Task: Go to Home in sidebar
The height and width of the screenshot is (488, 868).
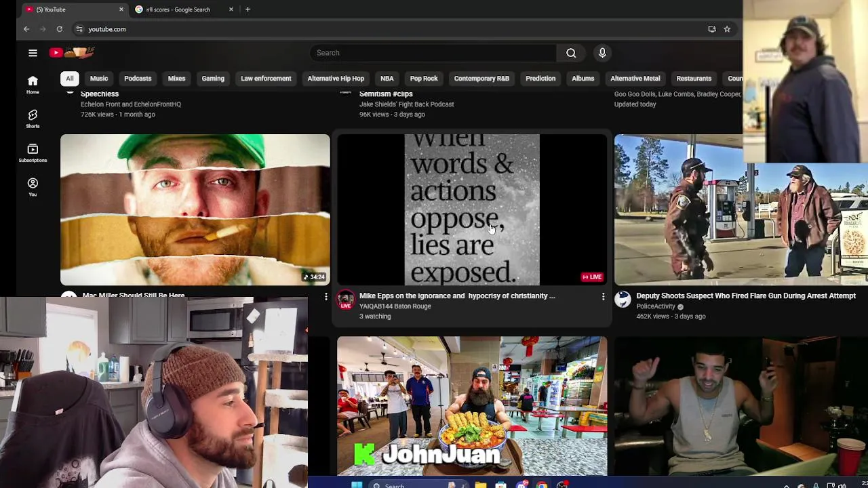Action: [x=33, y=85]
